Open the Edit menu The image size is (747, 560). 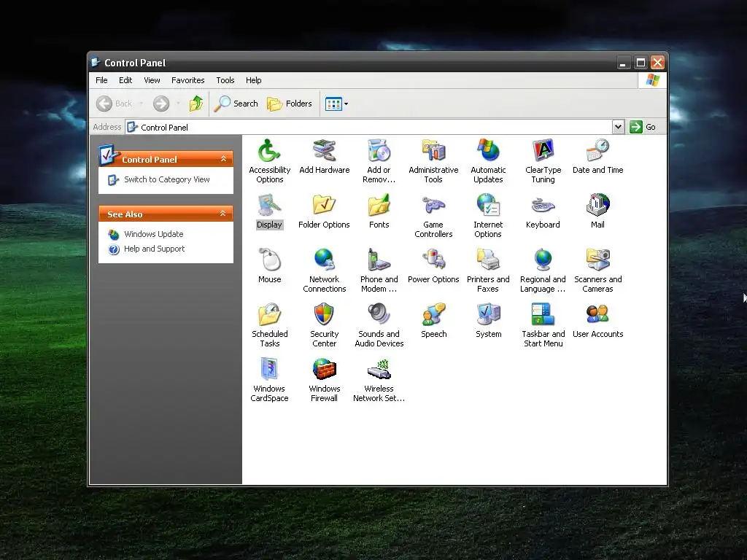[x=125, y=80]
